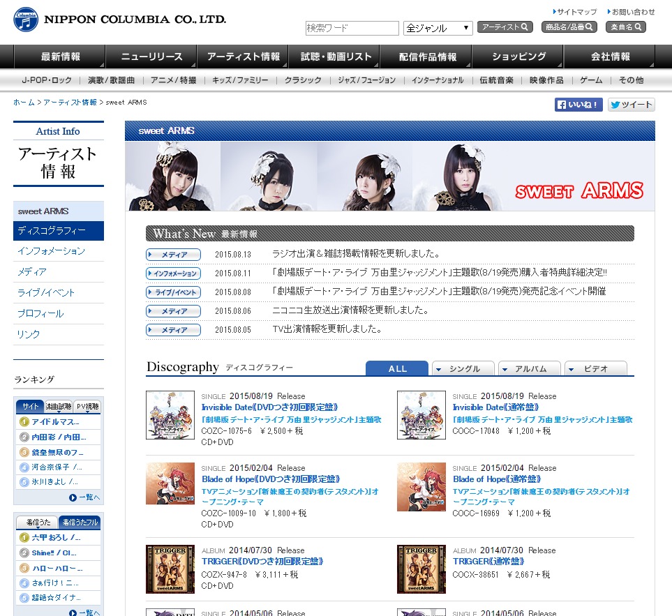Open 試聴・動画リスト main menu
Image resolution: width=672 pixels, height=616 pixels.
point(335,57)
